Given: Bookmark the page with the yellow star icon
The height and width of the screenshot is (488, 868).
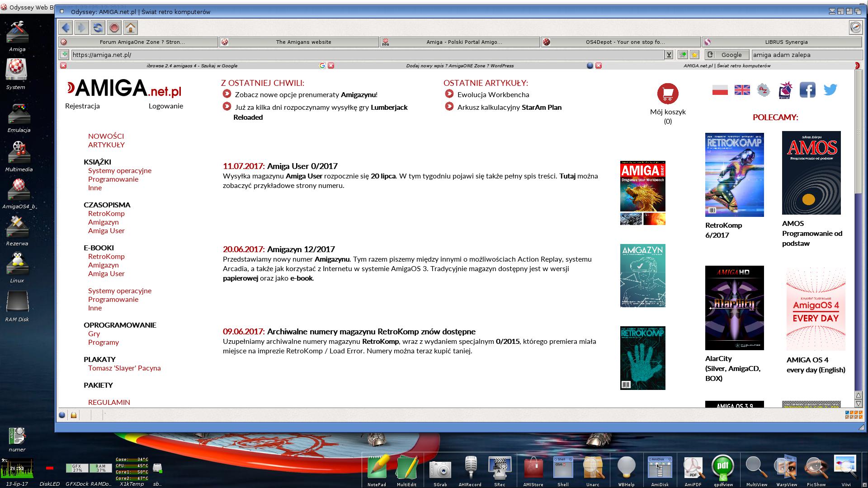Looking at the screenshot, I should pos(695,55).
